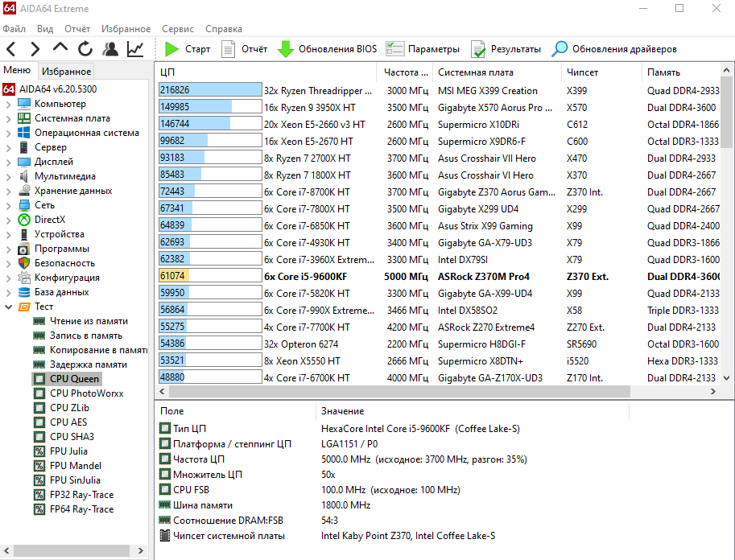Open the Сервис menu
The image size is (735, 560).
coord(177,29)
